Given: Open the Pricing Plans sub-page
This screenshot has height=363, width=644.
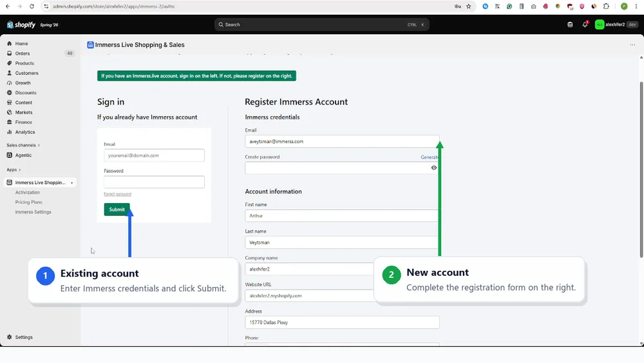Looking at the screenshot, I should [29, 202].
